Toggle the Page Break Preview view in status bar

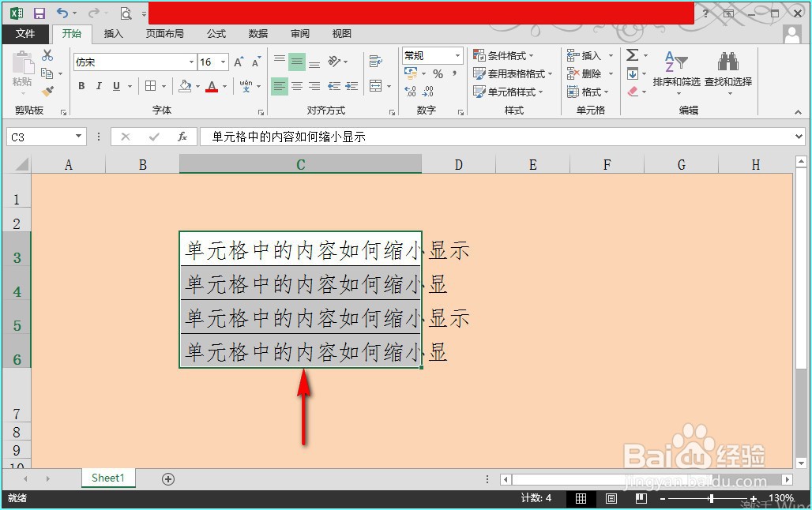point(641,498)
